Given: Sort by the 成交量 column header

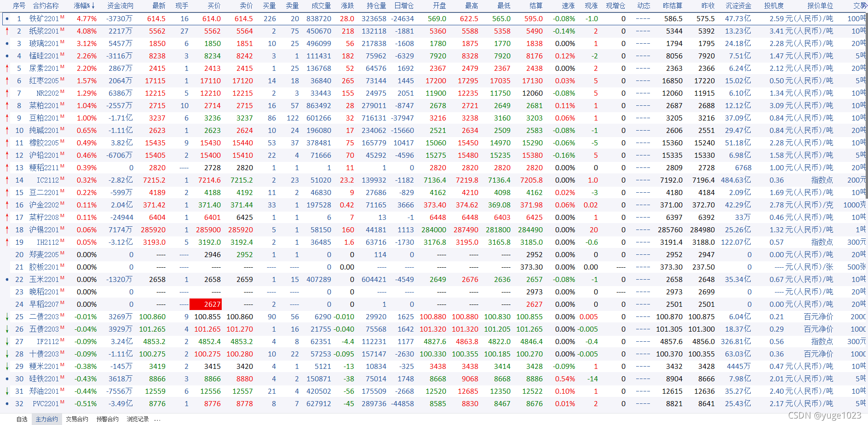Looking at the screenshot, I should [x=321, y=6].
